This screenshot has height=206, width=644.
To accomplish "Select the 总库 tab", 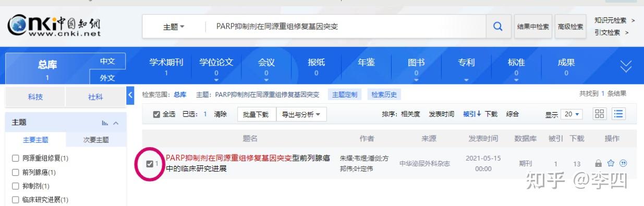I will pyautogui.click(x=47, y=69).
